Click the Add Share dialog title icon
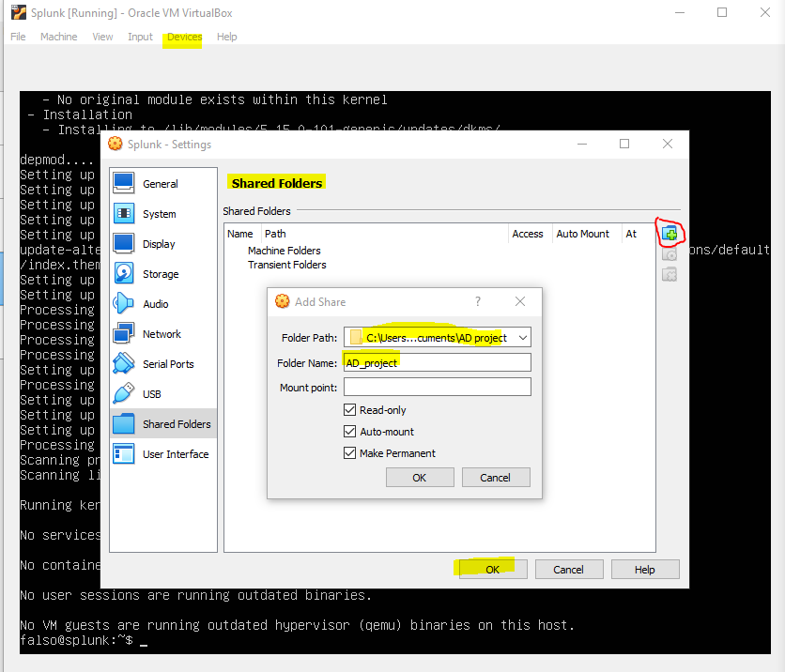 283,301
